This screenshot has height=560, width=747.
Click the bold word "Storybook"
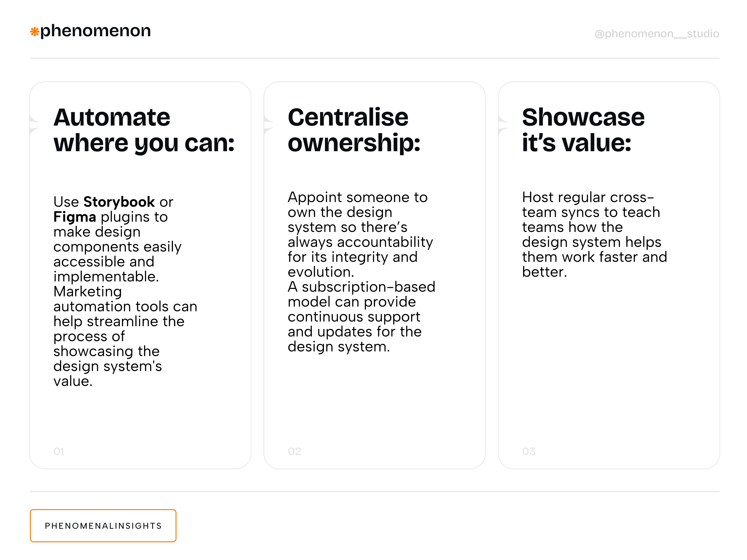pyautogui.click(x=119, y=202)
